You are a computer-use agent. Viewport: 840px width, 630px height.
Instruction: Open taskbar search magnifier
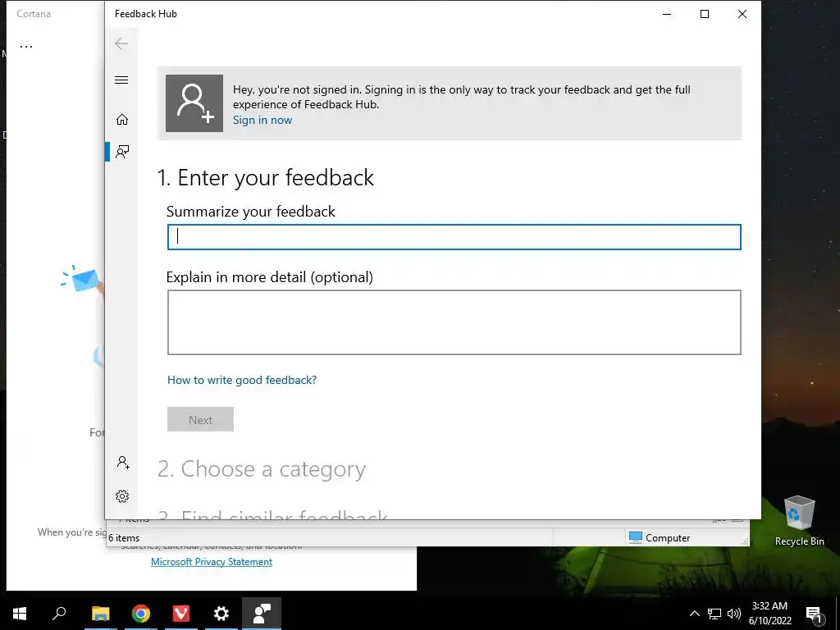tap(59, 614)
